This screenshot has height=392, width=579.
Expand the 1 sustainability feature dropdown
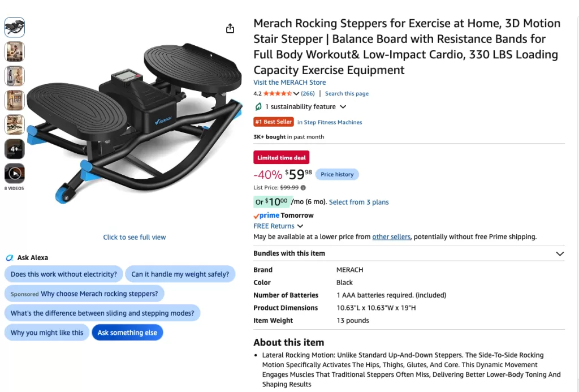click(343, 107)
